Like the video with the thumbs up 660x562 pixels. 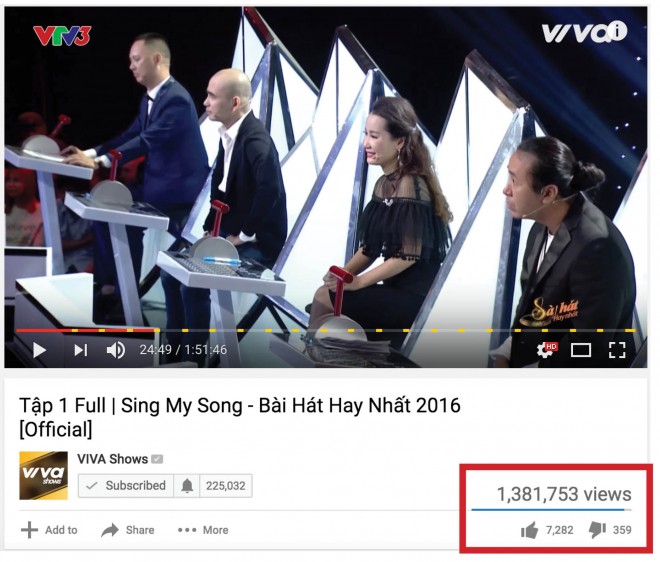click(529, 530)
